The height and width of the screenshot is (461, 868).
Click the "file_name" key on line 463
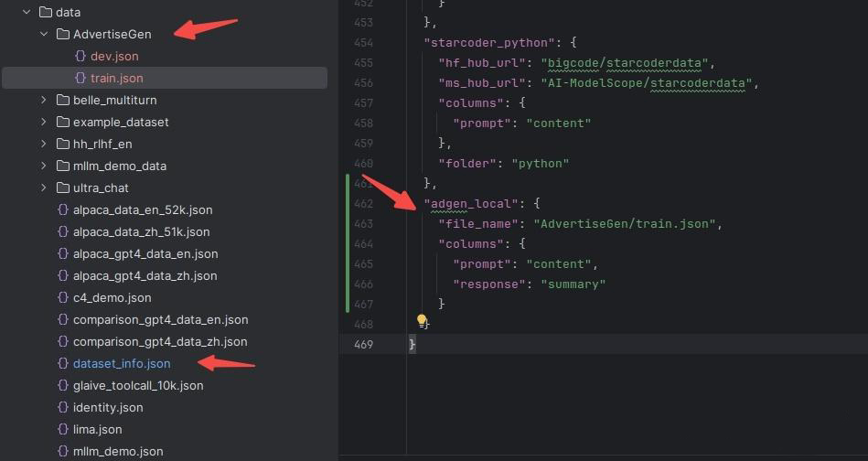477,223
